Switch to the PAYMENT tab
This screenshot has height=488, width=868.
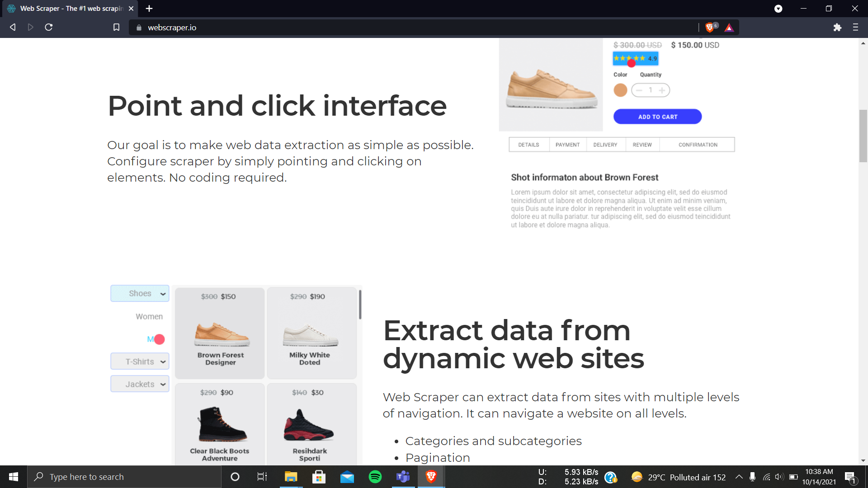click(x=567, y=145)
